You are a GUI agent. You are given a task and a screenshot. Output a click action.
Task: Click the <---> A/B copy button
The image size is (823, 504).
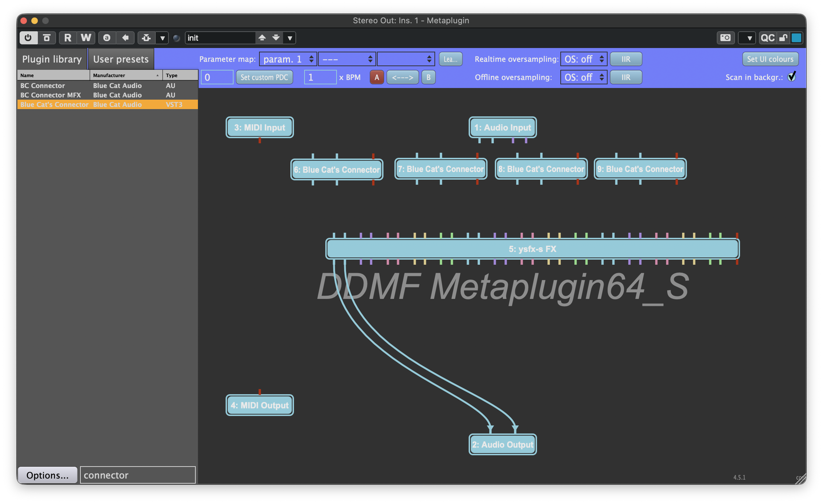(402, 77)
